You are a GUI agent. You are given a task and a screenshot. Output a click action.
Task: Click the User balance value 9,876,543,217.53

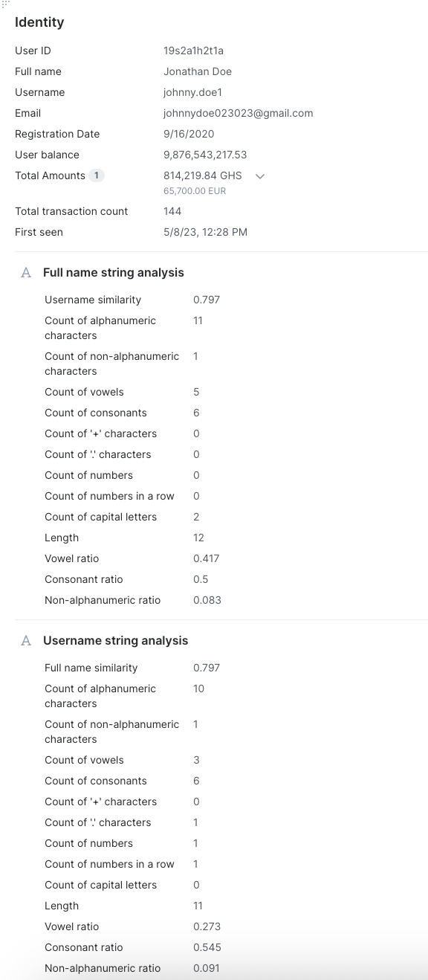[x=205, y=155]
